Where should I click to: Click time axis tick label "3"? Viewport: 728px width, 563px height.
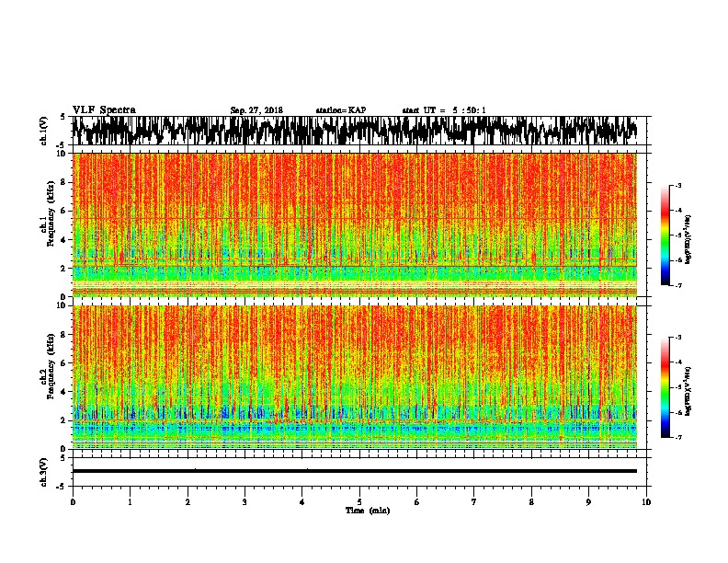tap(245, 502)
